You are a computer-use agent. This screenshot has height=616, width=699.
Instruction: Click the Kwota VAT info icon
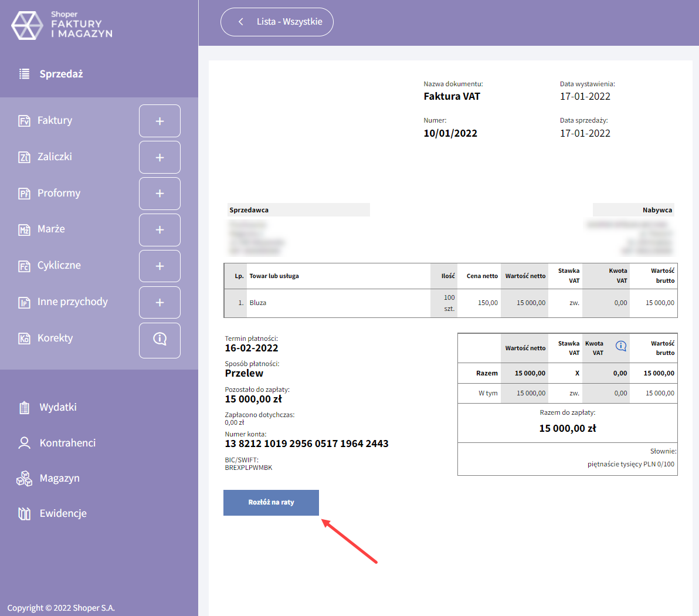(621, 346)
